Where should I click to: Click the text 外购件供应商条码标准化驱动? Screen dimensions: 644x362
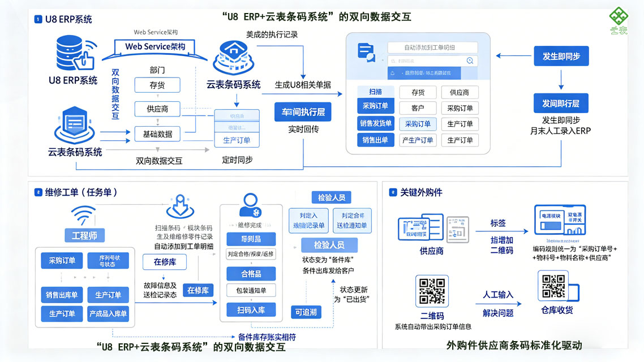[x=514, y=345]
